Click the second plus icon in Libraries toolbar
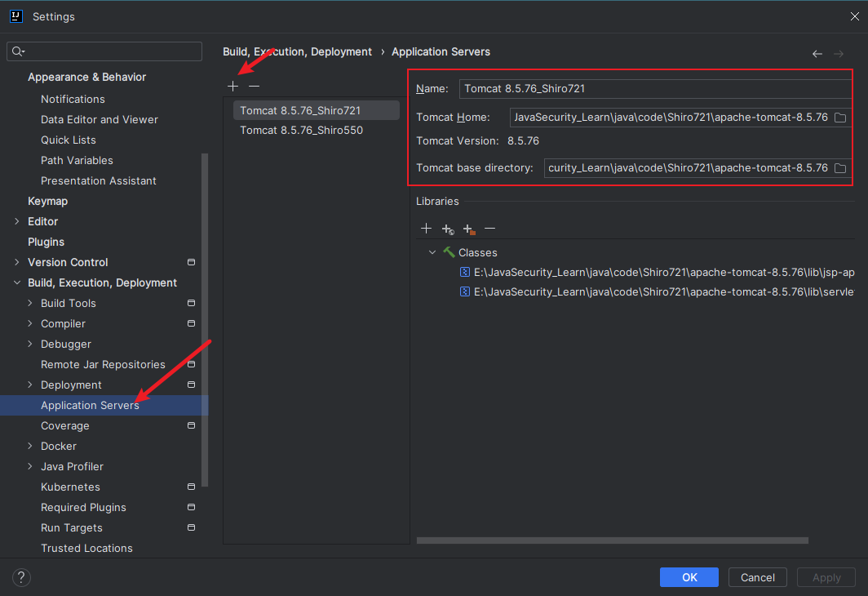 [x=448, y=229]
